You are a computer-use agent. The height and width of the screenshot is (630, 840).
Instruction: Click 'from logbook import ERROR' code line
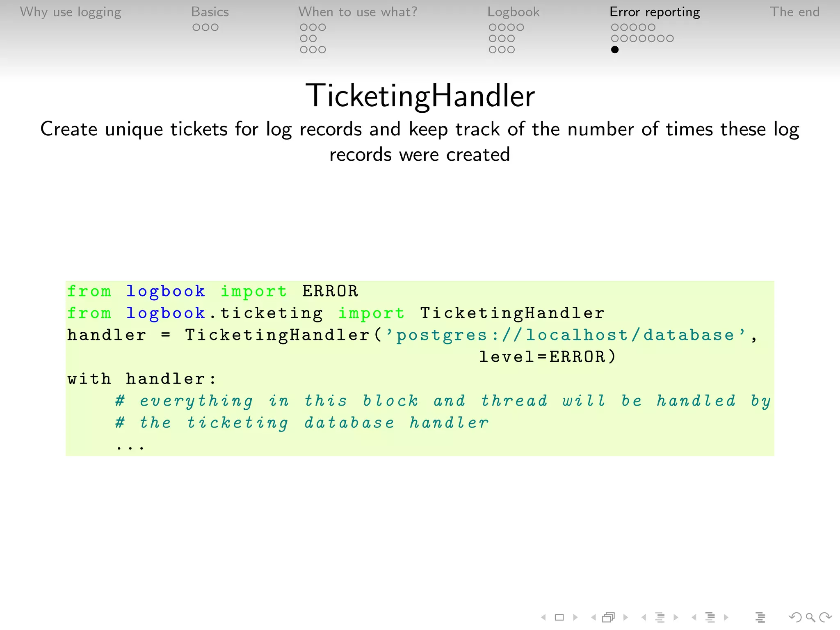[x=213, y=291]
